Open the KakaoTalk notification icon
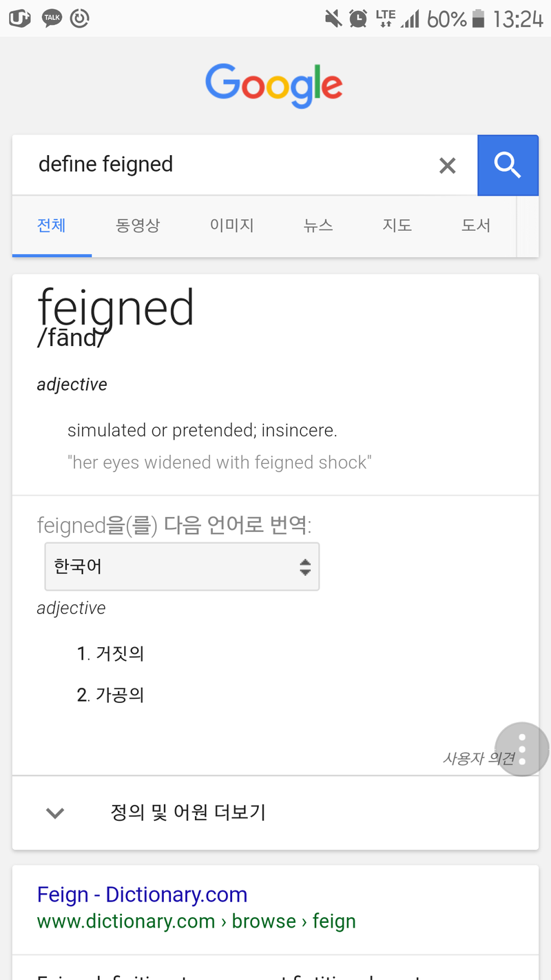The width and height of the screenshot is (551, 980). click(x=52, y=19)
